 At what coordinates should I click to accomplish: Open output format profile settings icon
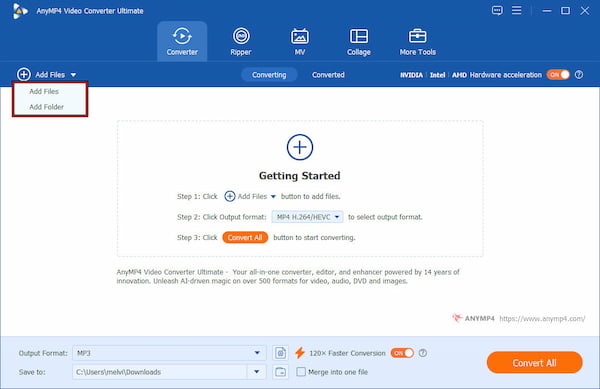click(x=280, y=353)
